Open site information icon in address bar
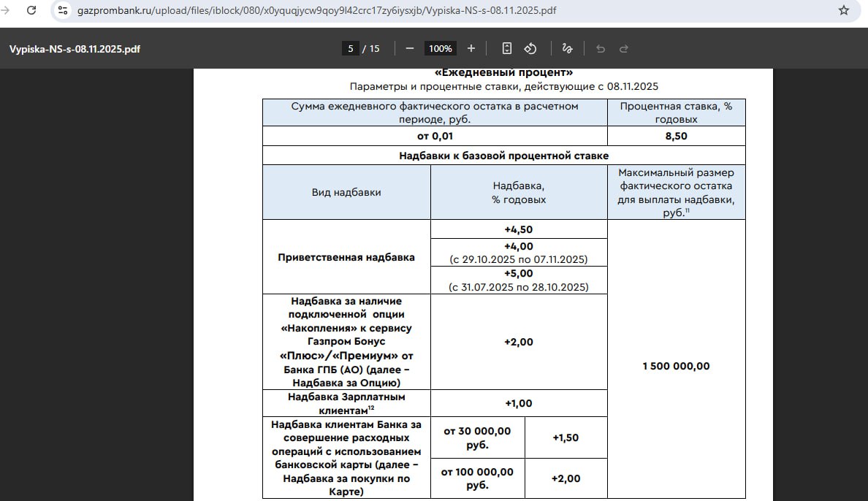The width and height of the screenshot is (868, 501). [x=63, y=10]
